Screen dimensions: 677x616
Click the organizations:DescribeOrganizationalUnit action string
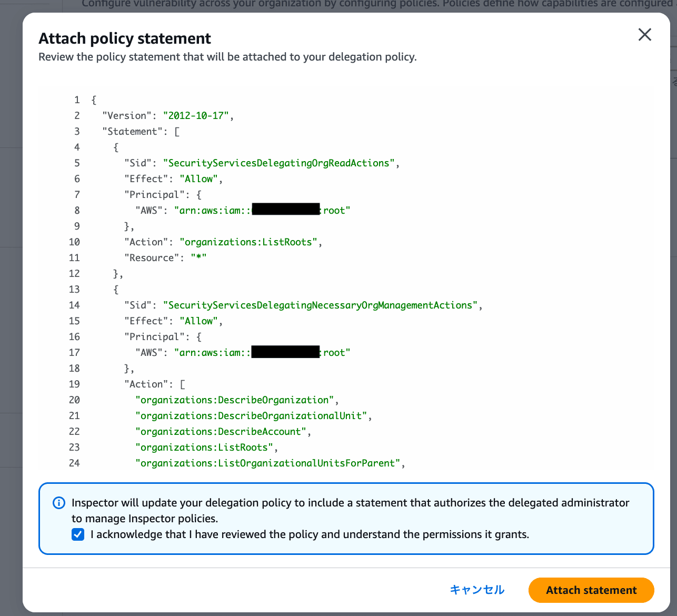251,416
